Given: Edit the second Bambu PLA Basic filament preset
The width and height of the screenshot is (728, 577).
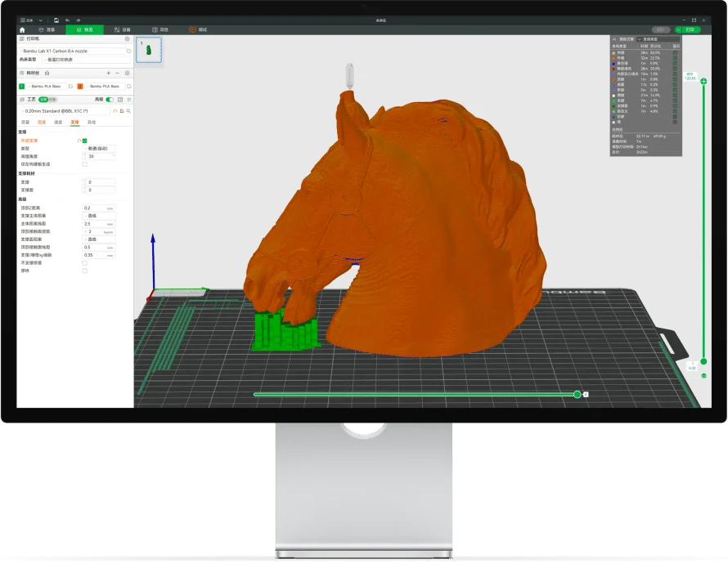Looking at the screenshot, I should pyautogui.click(x=129, y=87).
